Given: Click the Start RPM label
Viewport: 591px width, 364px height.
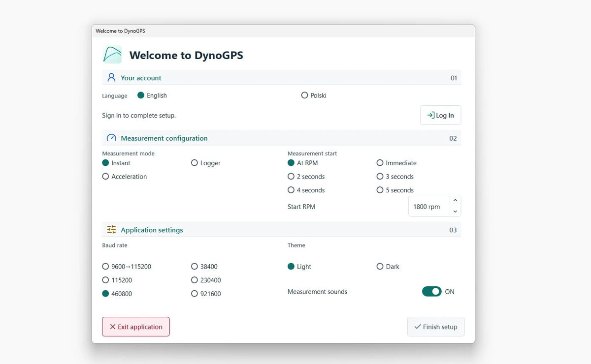Looking at the screenshot, I should (x=301, y=207).
